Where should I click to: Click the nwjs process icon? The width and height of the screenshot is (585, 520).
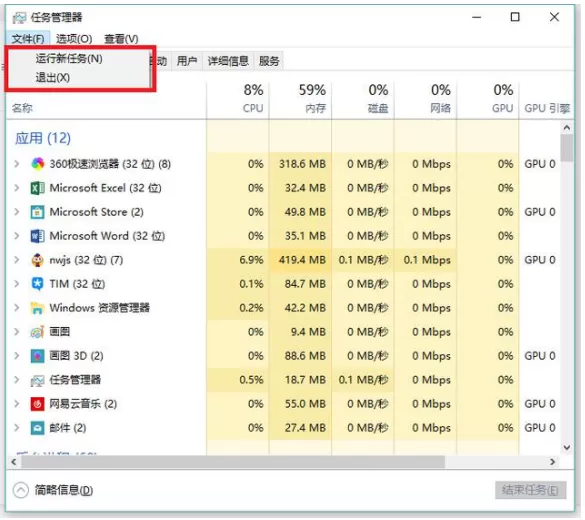click(37, 260)
